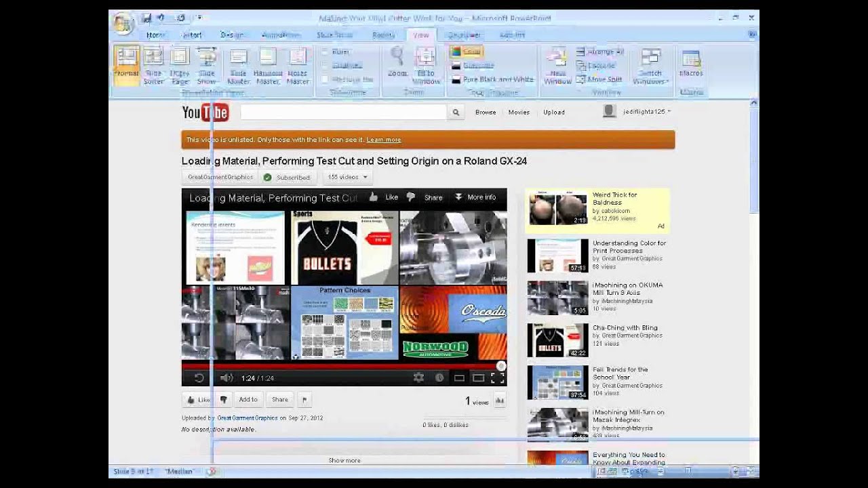Screen dimensions: 868x488
Task: Click the flag report icon
Action: point(304,400)
